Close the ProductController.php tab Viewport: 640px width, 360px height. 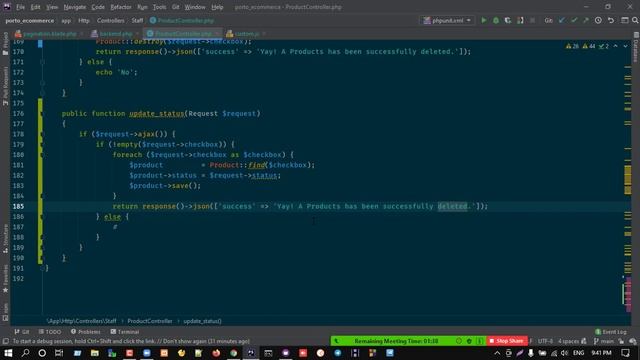coord(217,33)
